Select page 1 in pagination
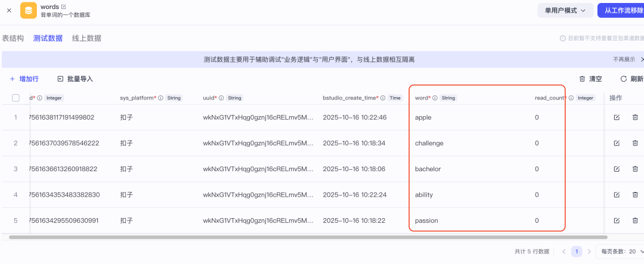Viewport: 644px width, 264px height. 577,251
